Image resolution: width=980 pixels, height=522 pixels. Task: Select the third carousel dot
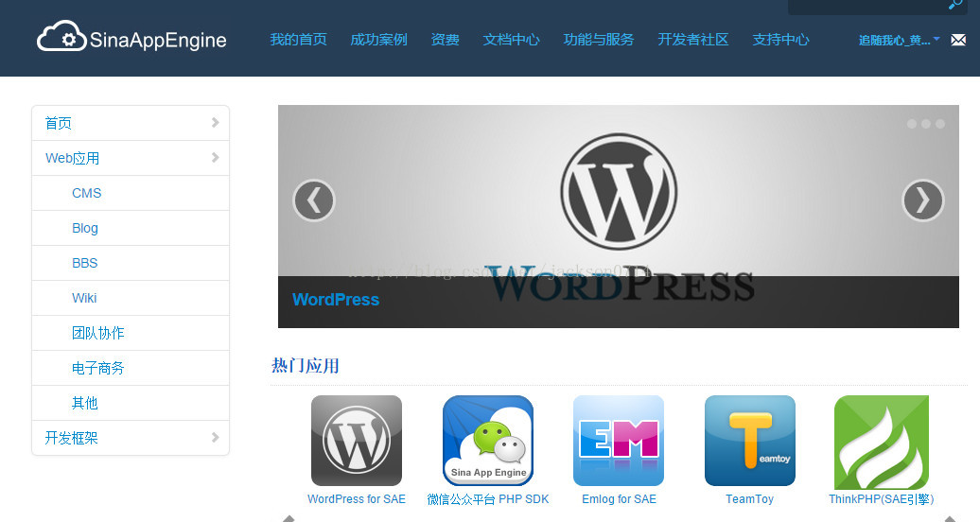[940, 124]
